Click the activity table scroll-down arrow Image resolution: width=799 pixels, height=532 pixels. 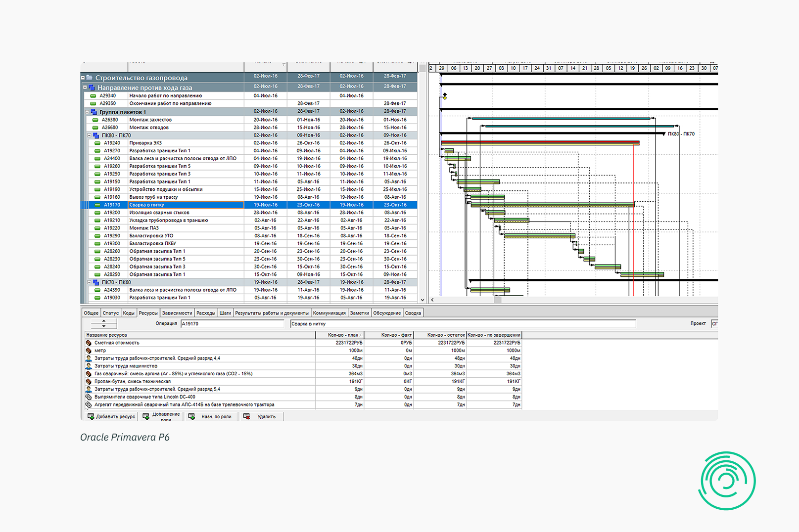pos(423,300)
